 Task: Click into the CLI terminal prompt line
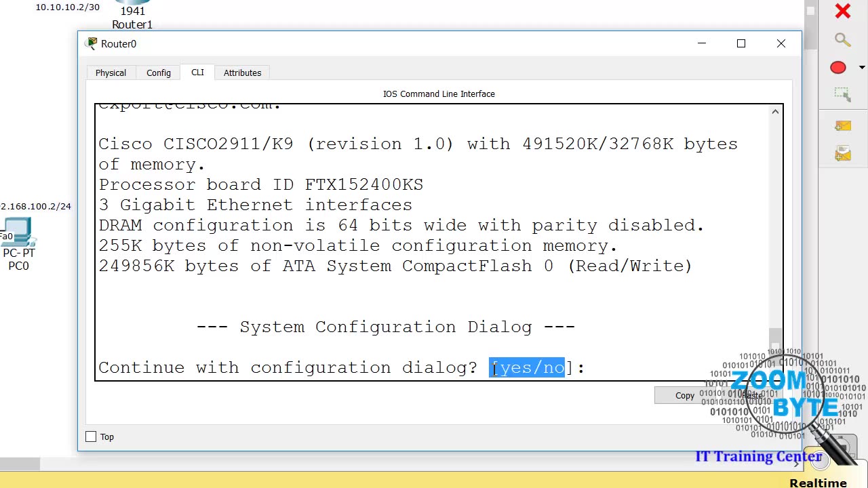coord(341,367)
